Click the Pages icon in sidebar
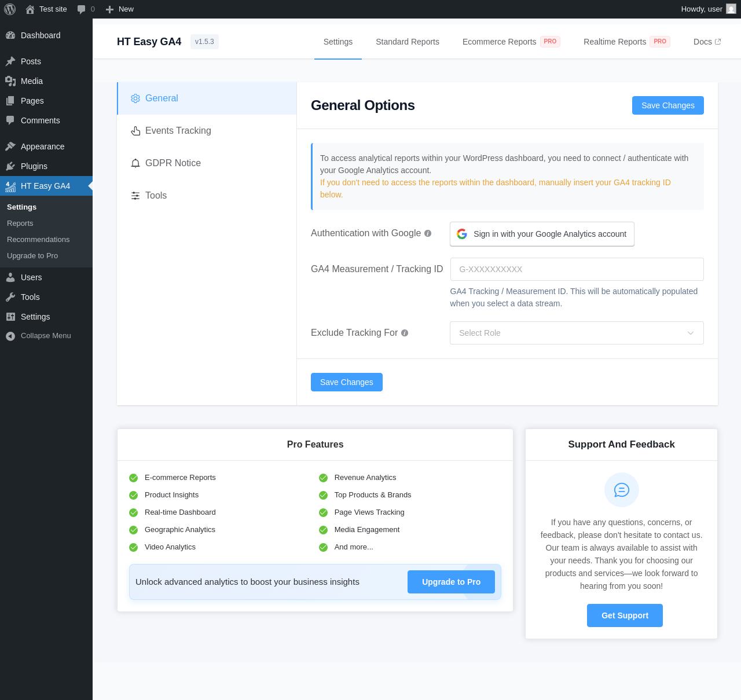 (x=10, y=101)
